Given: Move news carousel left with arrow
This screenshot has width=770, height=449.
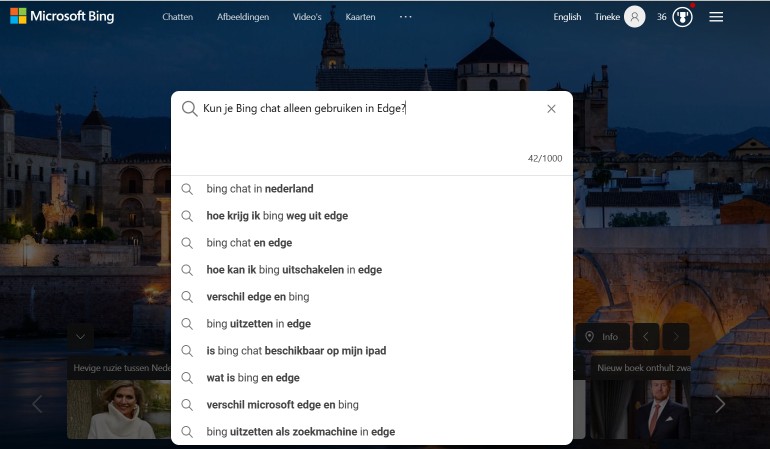Looking at the screenshot, I should click(x=37, y=404).
